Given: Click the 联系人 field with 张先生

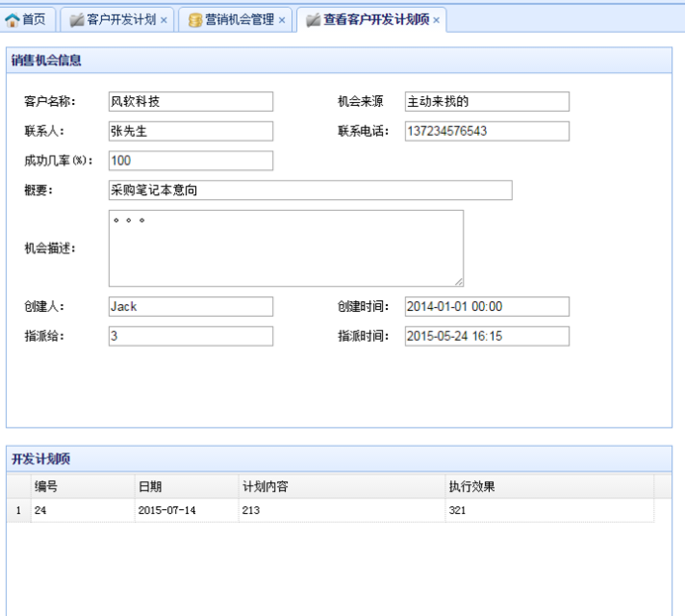Looking at the screenshot, I should pyautogui.click(x=191, y=131).
